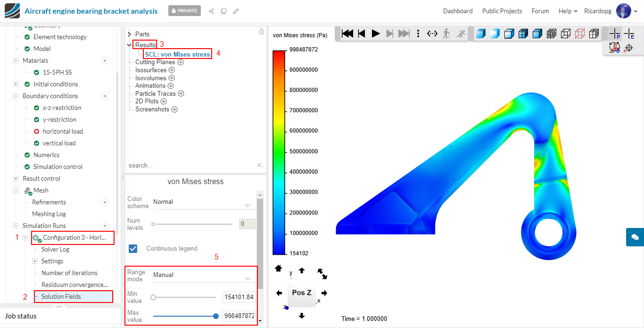The image size is (644, 328).
Task: Click the Min value input field
Action: click(239, 297)
